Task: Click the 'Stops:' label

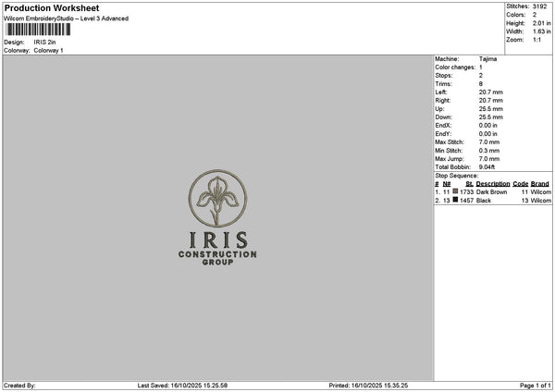Action: coord(444,76)
